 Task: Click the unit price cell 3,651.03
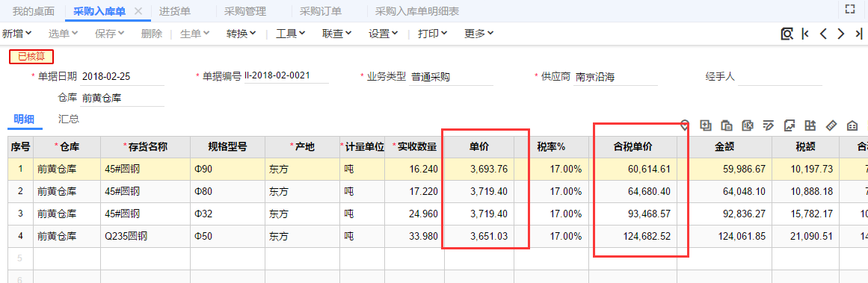click(x=479, y=236)
